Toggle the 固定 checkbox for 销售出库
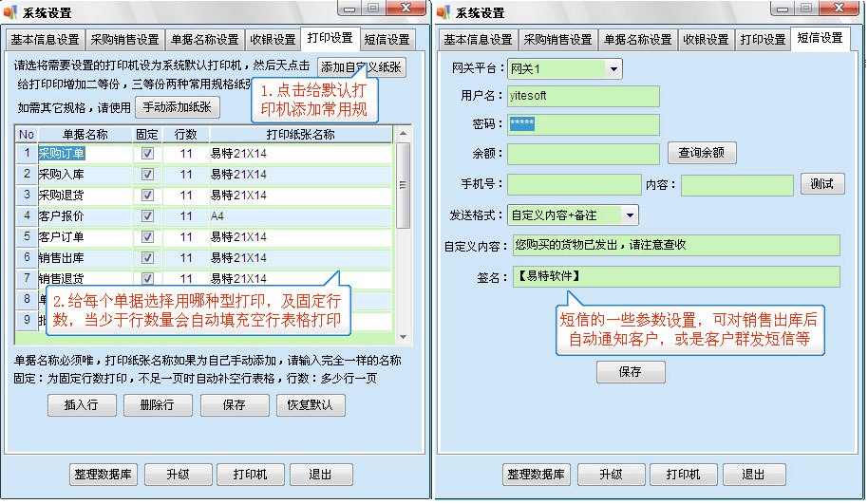Viewport: 868px width, 504px height. point(147,258)
